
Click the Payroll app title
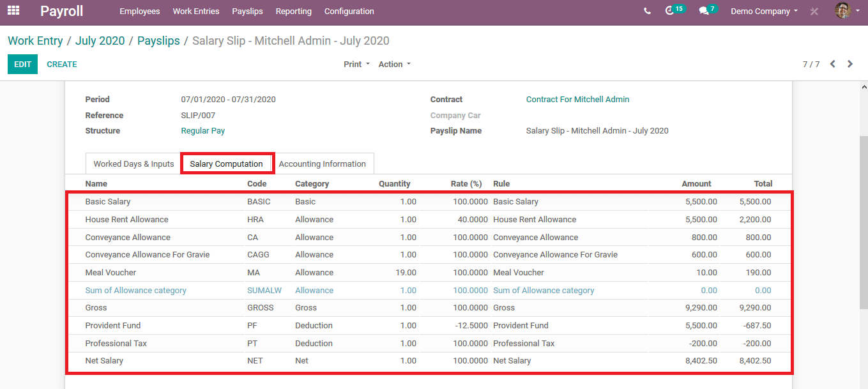coord(62,11)
